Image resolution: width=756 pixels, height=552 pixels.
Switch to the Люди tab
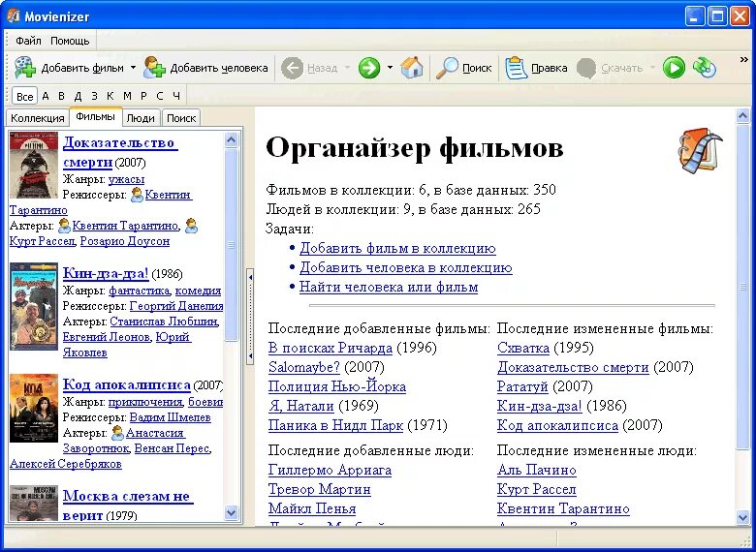tap(141, 118)
